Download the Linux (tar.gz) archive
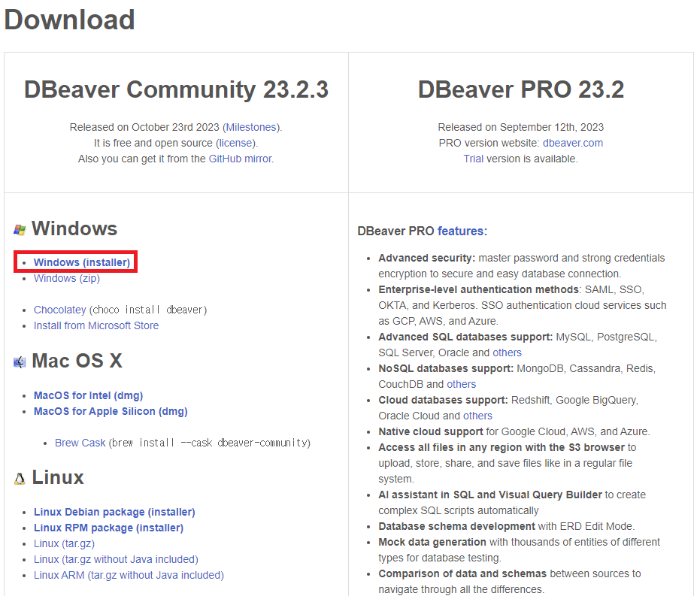Screen dimensions: 700x596 click(65, 544)
